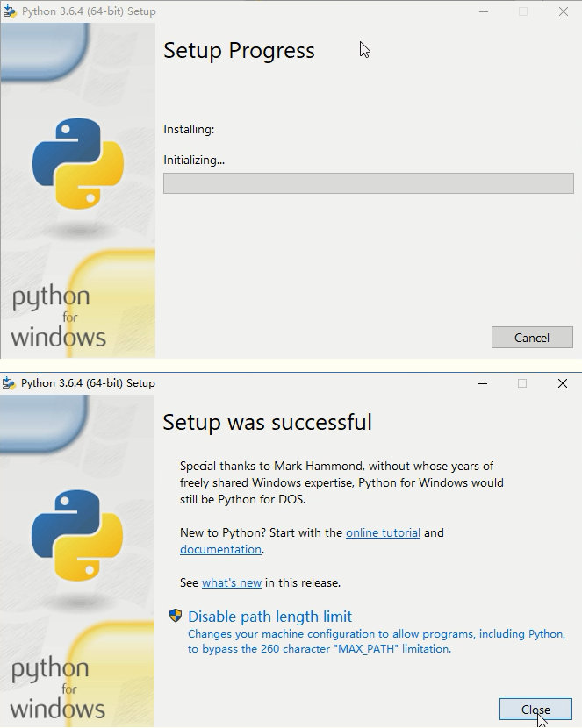Minimize the Setup was successful window
The width and height of the screenshot is (582, 728).
pyautogui.click(x=484, y=383)
